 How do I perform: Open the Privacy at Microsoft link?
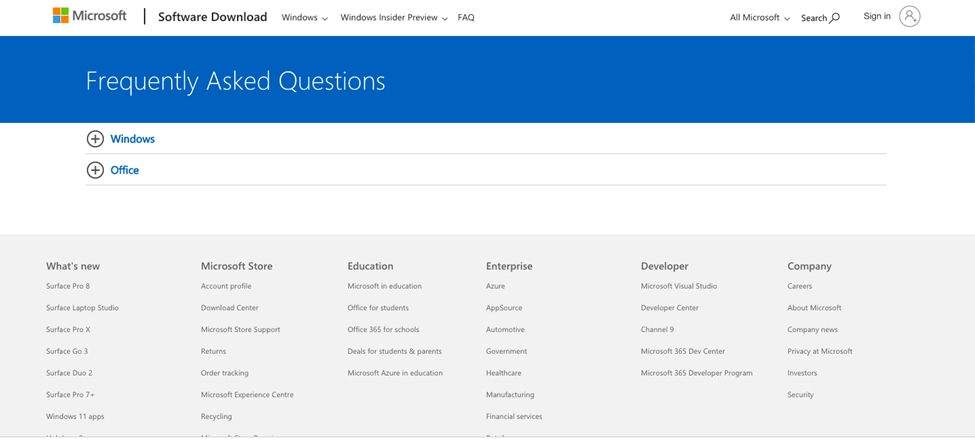coord(820,351)
